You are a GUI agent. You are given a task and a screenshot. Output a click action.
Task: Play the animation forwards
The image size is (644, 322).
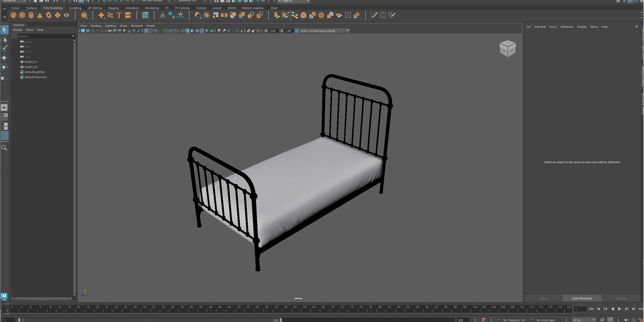619,309
